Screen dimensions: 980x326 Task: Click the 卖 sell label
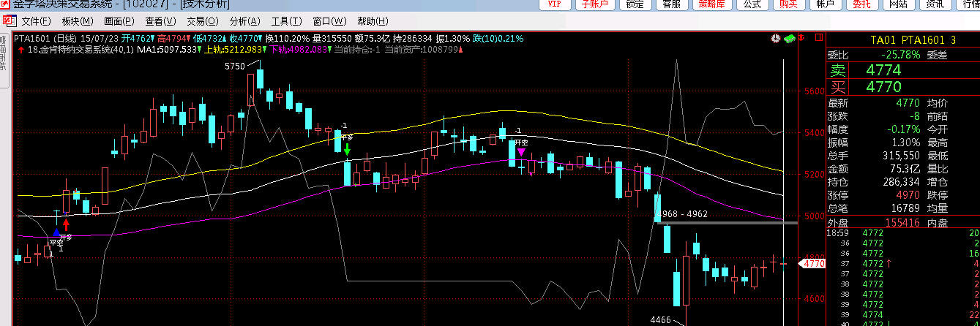click(838, 71)
